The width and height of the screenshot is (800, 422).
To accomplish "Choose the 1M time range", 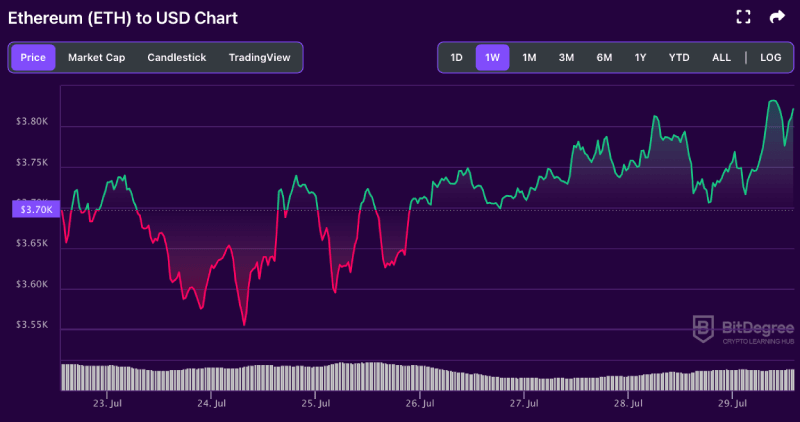I will [x=529, y=58].
